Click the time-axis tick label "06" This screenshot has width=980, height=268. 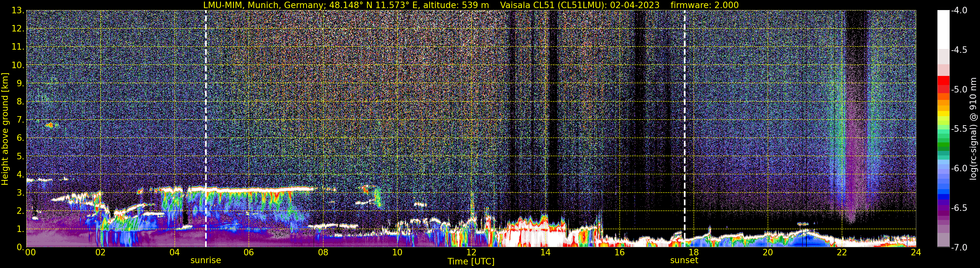click(249, 252)
